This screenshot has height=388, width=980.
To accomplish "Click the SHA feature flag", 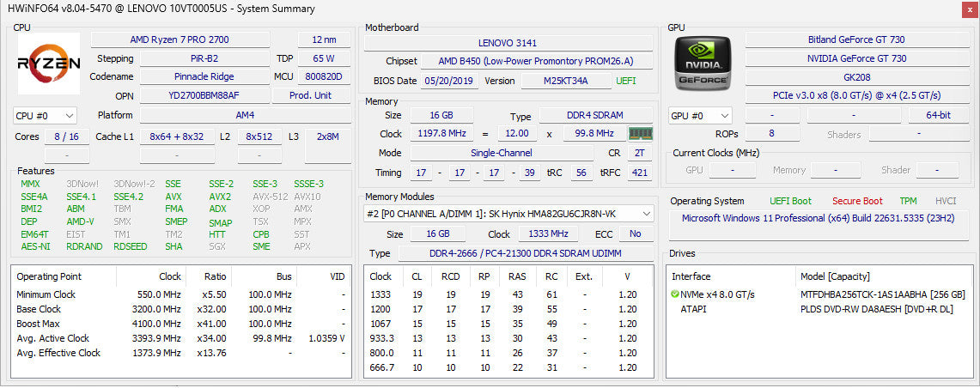I will [x=173, y=246].
